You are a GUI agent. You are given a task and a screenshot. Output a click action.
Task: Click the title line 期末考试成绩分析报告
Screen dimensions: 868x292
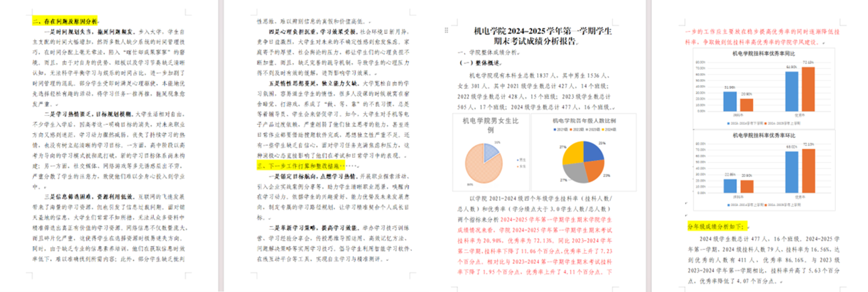pyautogui.click(x=535, y=41)
